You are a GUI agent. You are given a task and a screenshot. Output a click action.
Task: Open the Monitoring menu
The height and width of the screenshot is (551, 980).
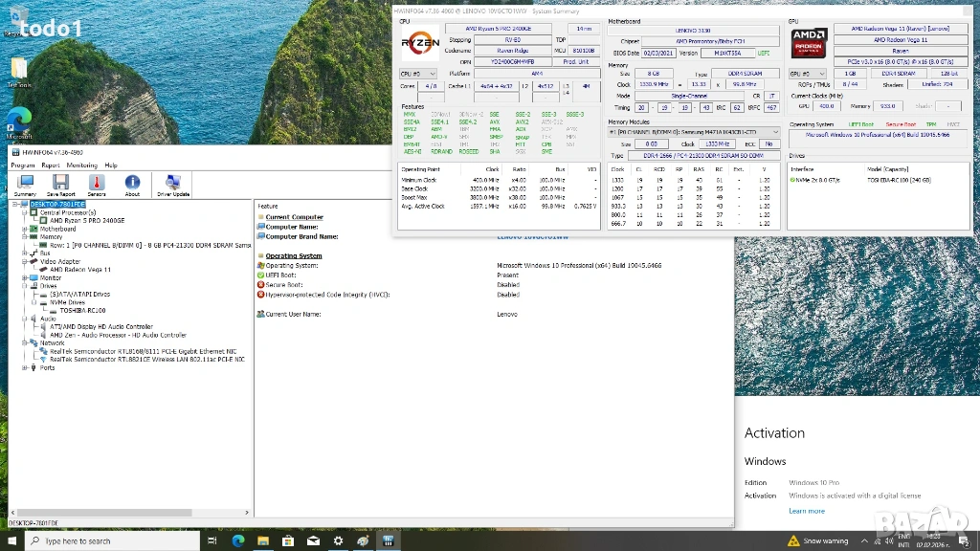pos(81,165)
